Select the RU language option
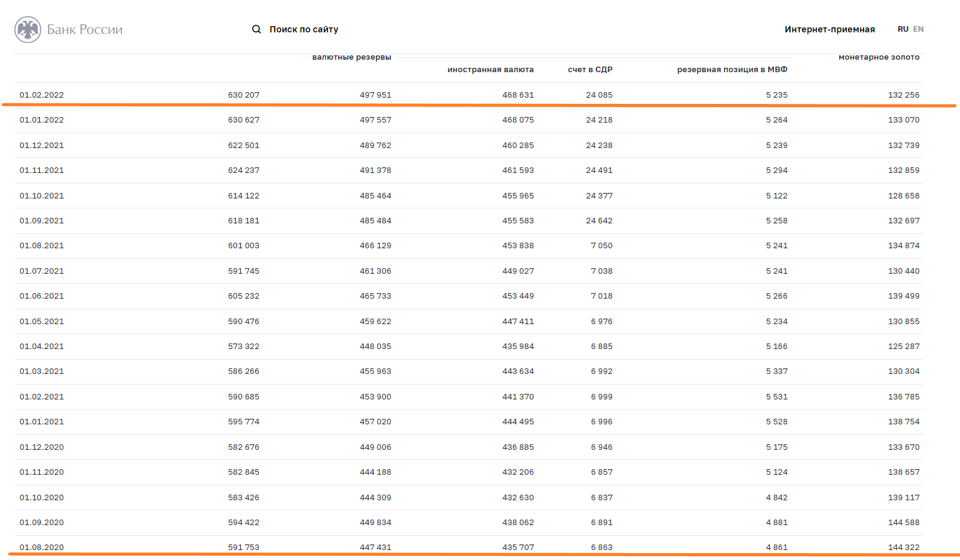 (x=903, y=29)
